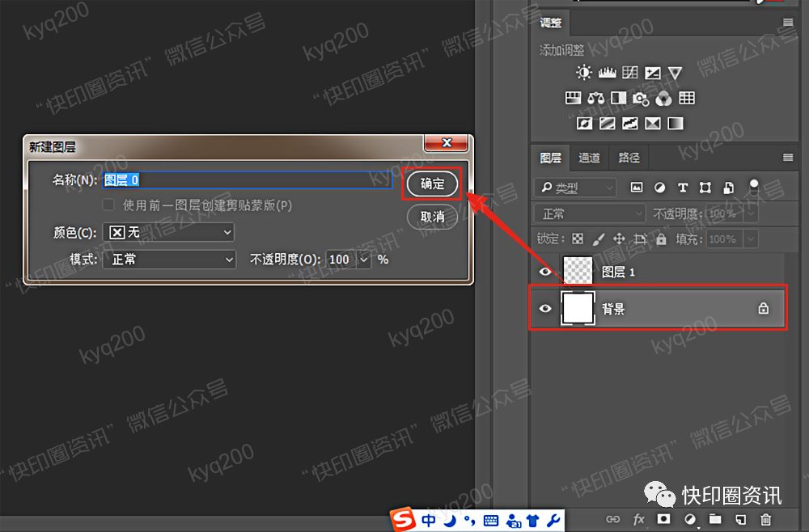Add a Curves adjustment layer
809x532 pixels.
(630, 73)
